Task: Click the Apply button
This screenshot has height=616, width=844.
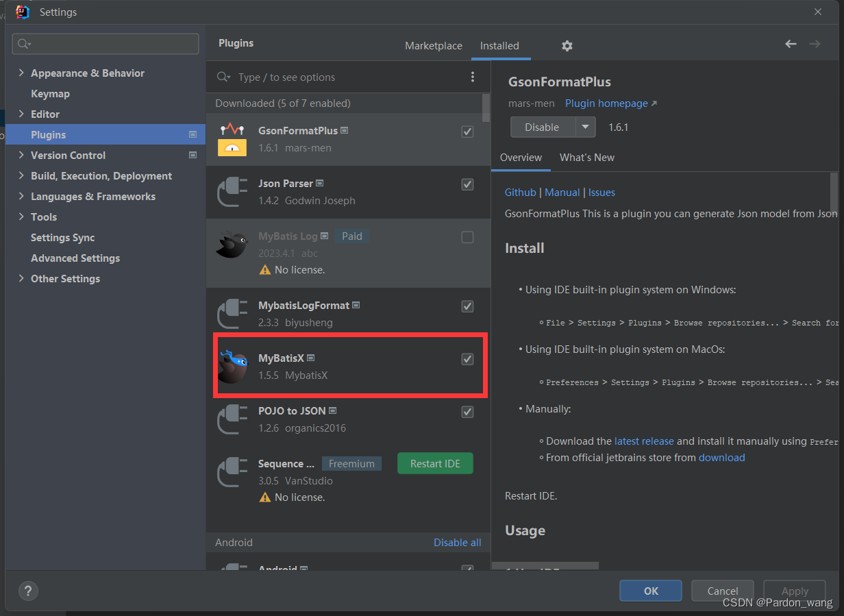Action: point(795,591)
